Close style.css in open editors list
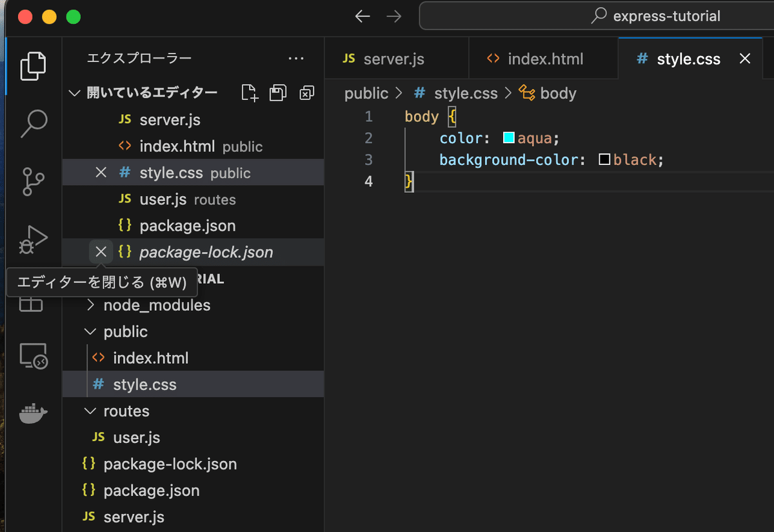 (101, 173)
